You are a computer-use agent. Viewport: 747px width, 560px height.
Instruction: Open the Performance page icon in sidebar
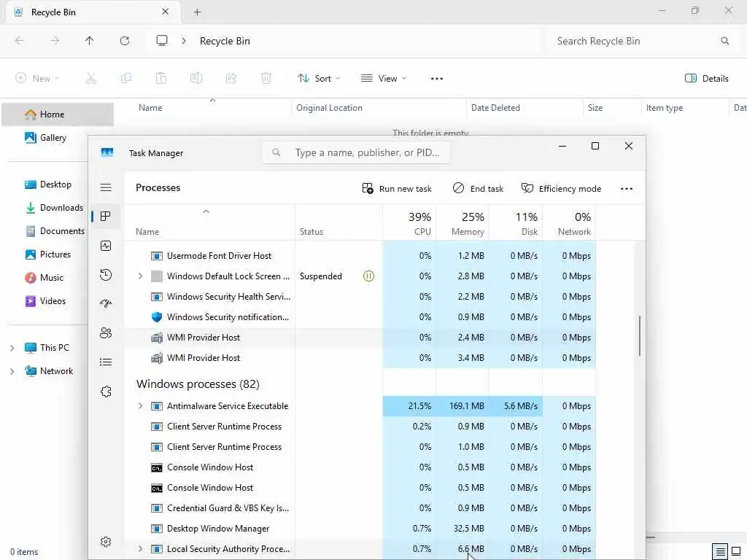[x=106, y=246]
